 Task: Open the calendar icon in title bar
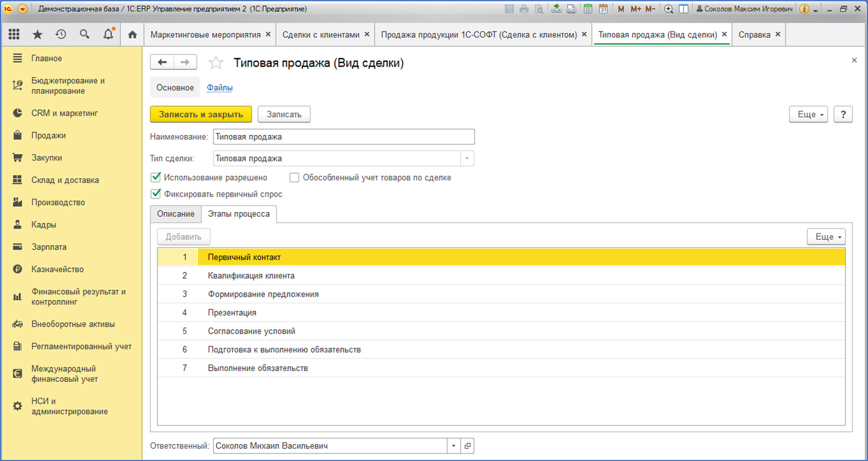604,9
